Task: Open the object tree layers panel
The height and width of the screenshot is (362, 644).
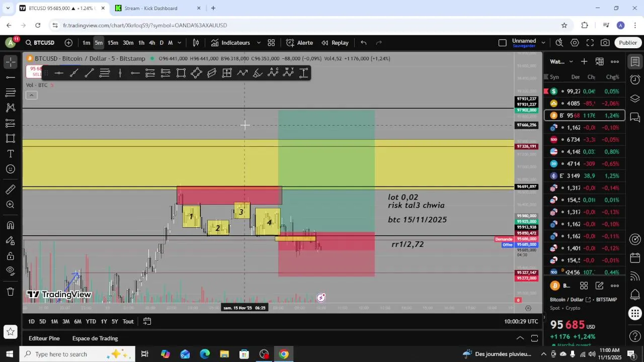Action: [x=635, y=99]
